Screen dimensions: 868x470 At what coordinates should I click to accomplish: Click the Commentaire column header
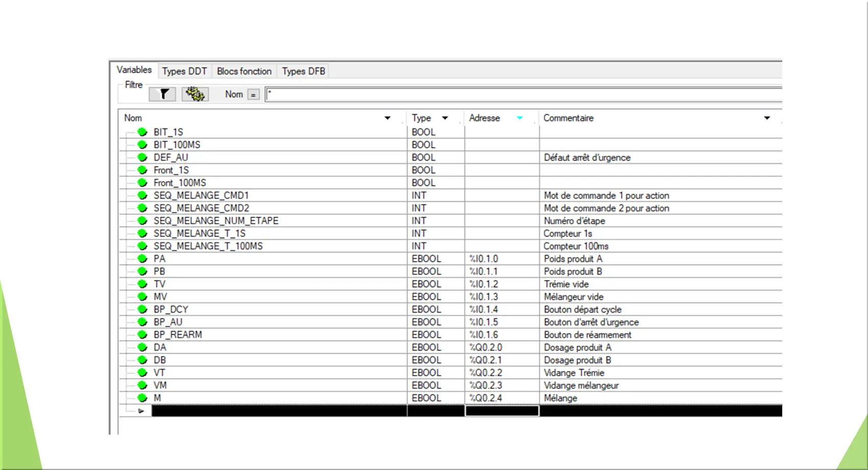coord(568,118)
